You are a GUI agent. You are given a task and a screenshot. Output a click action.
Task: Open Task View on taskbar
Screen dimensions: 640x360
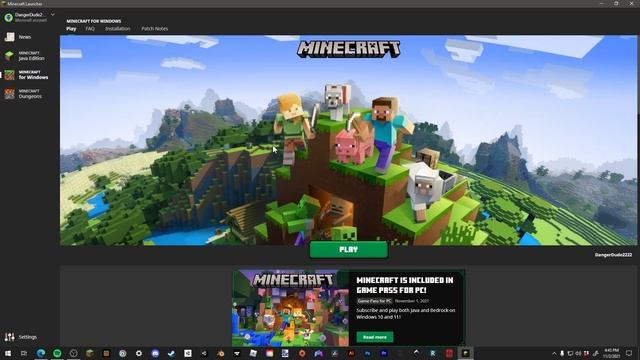click(24, 353)
